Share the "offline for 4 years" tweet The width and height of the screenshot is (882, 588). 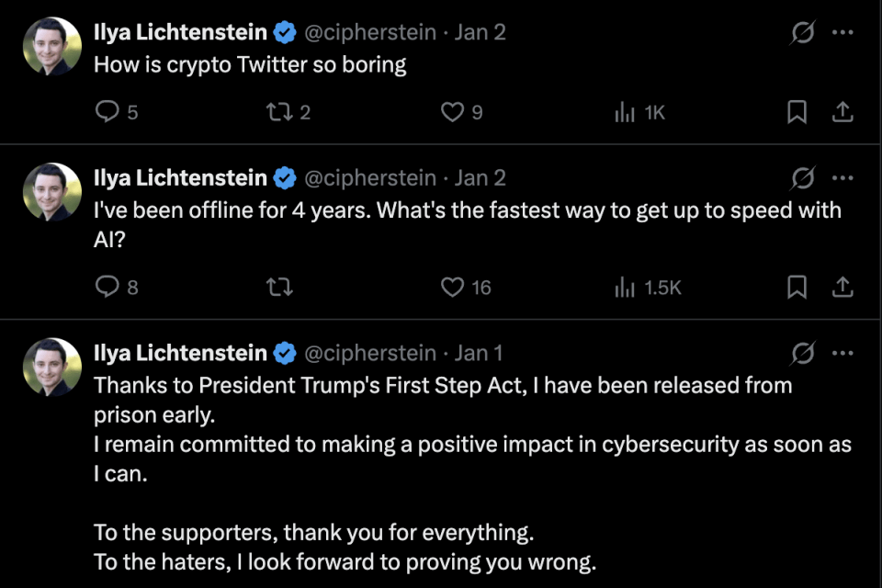tap(842, 288)
